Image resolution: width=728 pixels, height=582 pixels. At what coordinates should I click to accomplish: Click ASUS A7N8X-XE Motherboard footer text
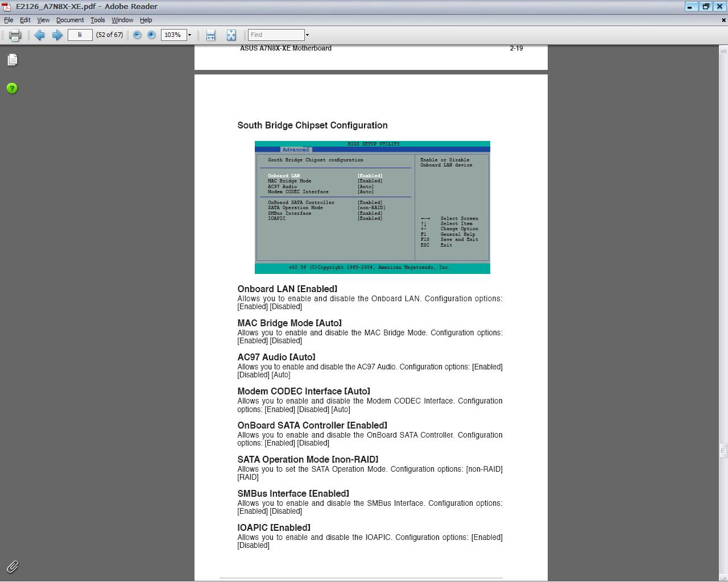click(286, 48)
